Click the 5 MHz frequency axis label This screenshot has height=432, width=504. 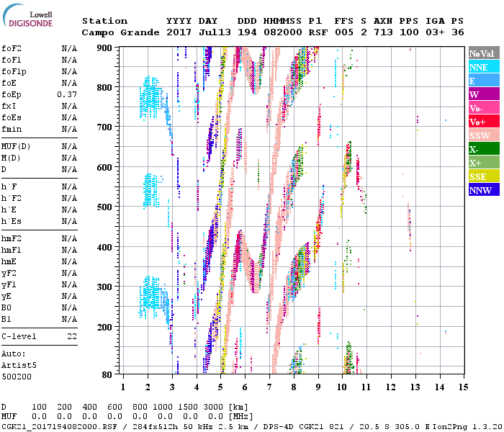220,387
